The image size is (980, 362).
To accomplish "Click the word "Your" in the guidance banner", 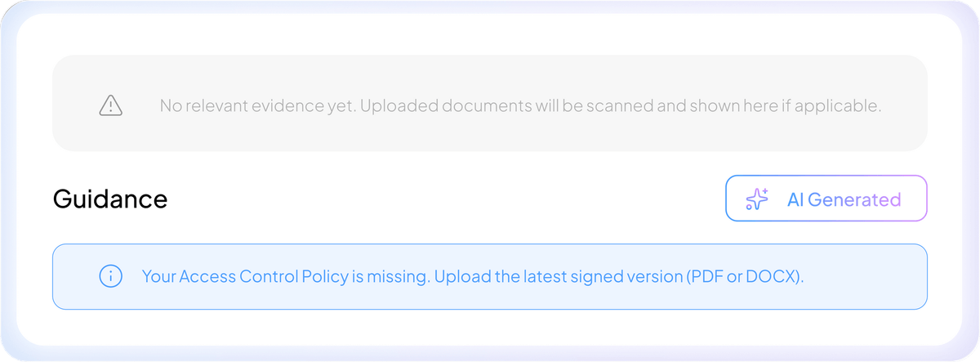I will pos(157,276).
